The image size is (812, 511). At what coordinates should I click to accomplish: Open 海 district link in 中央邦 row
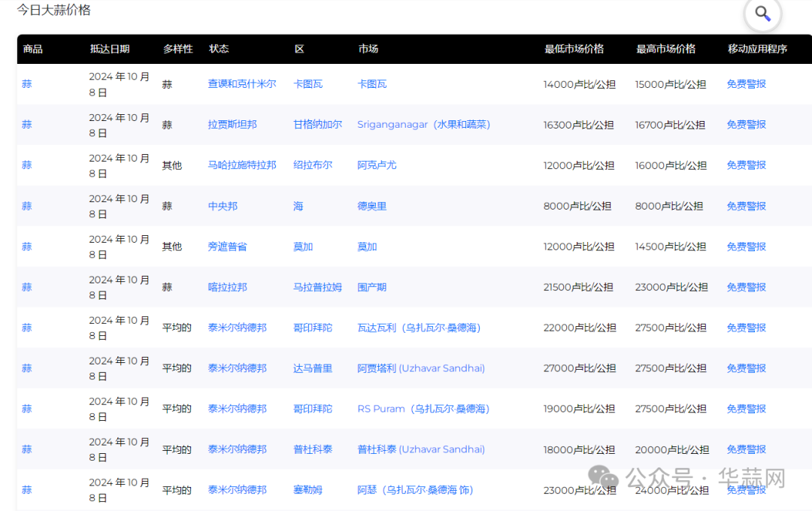click(x=298, y=206)
